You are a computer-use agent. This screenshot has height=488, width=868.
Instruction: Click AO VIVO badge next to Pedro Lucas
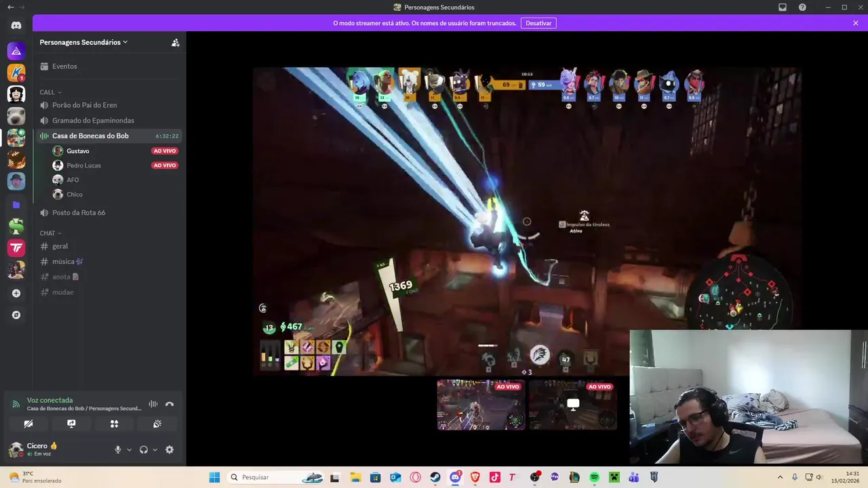(x=165, y=165)
